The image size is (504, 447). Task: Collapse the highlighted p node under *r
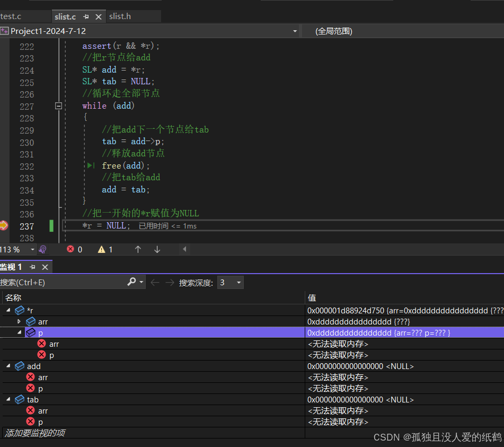[x=19, y=332]
